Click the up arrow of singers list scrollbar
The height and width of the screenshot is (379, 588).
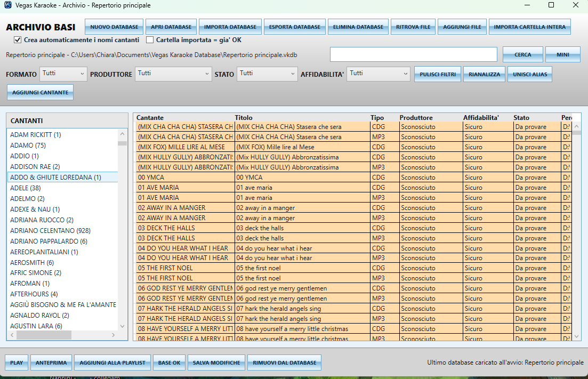[x=122, y=134]
